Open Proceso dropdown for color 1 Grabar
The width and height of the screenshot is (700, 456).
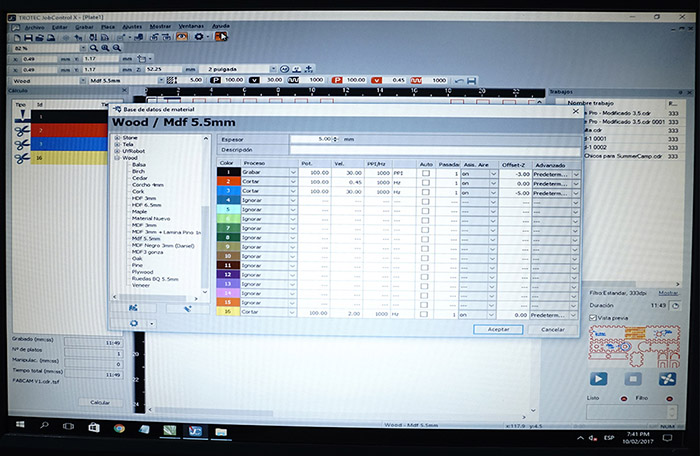point(293,172)
